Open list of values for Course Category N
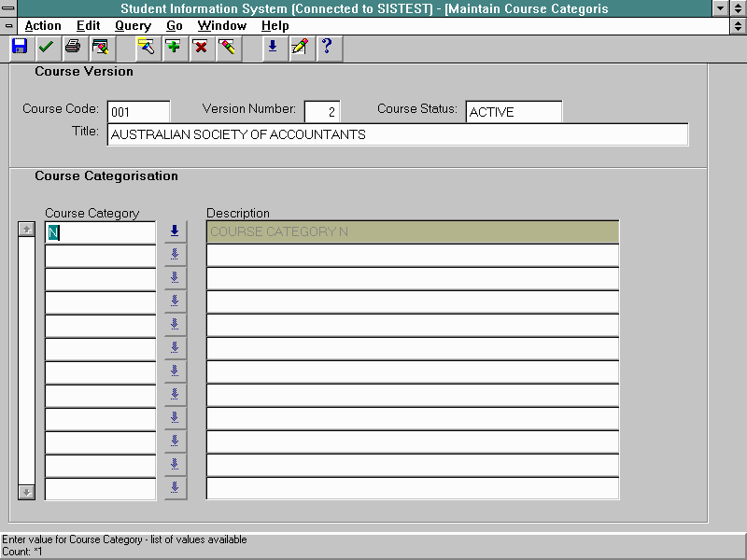This screenshot has width=747, height=560. (175, 231)
